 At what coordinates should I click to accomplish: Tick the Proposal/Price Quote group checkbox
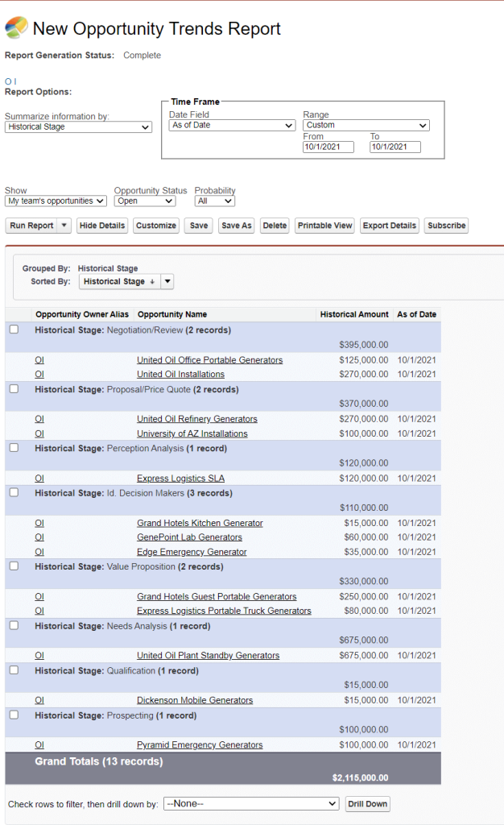point(14,389)
